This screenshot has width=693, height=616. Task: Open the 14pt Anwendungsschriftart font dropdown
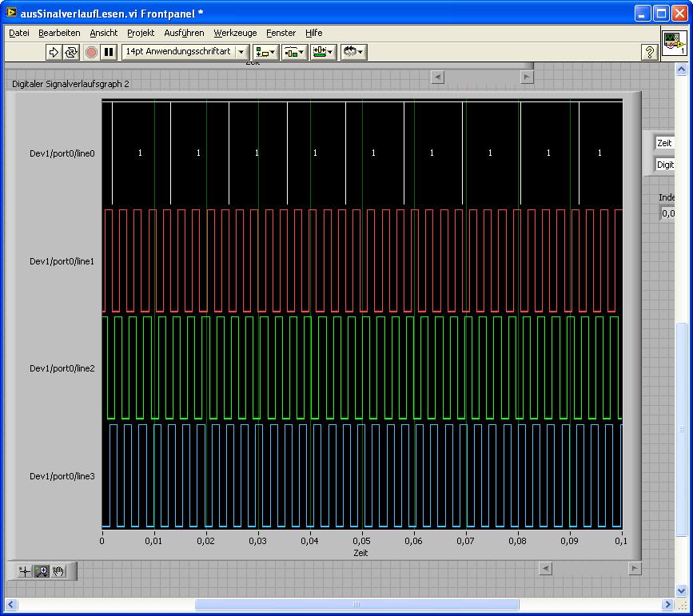click(x=185, y=52)
